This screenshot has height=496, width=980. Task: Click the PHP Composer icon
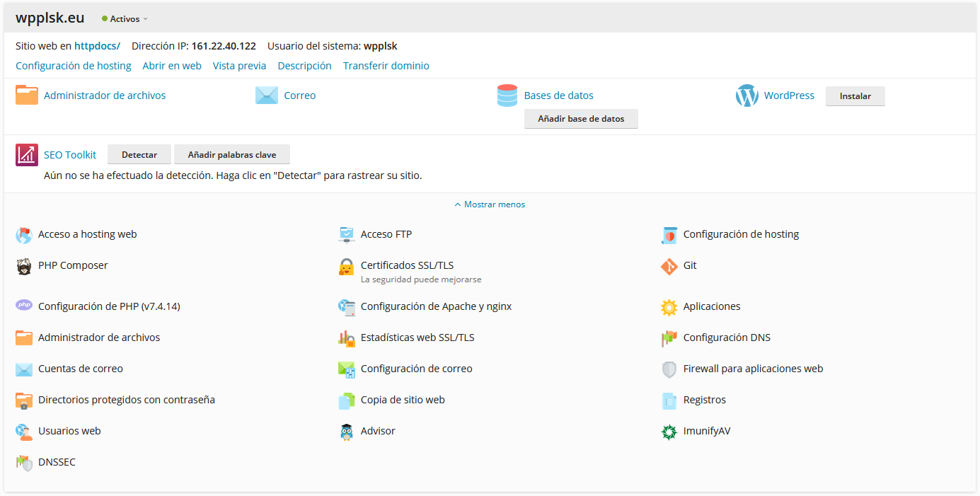[x=24, y=266]
